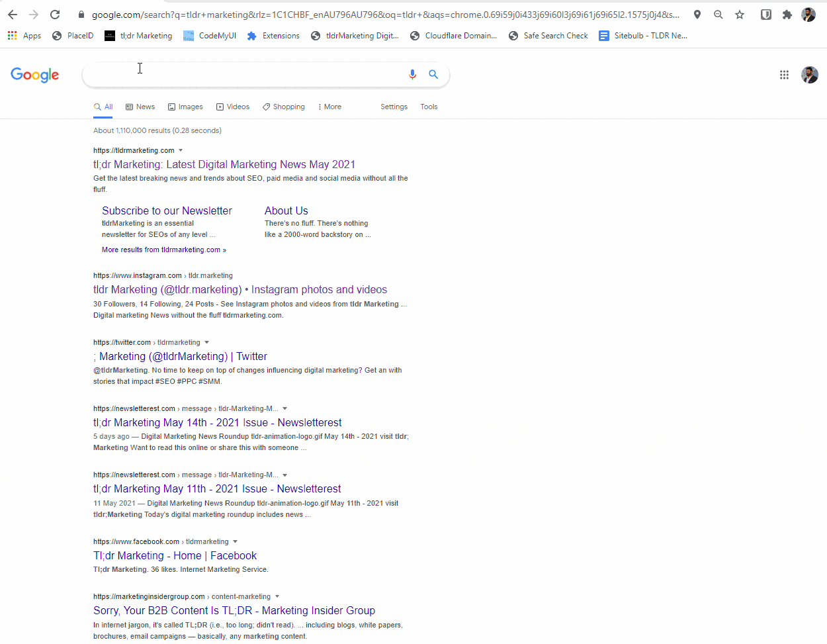Image resolution: width=827 pixels, height=644 pixels.
Task: Open the Sitebulb - TLDR Ne... bookmark
Action: pos(643,36)
